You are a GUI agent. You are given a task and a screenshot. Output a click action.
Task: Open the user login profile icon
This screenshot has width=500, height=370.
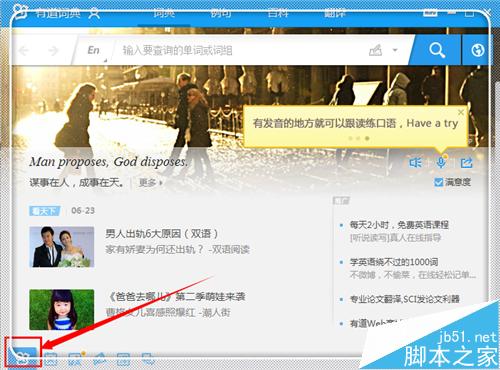[x=94, y=13]
